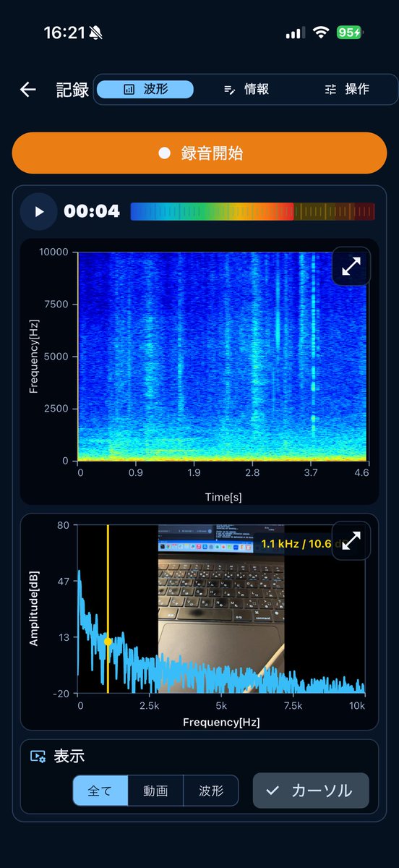
Task: Select the 全て display option
Action: 100,791
